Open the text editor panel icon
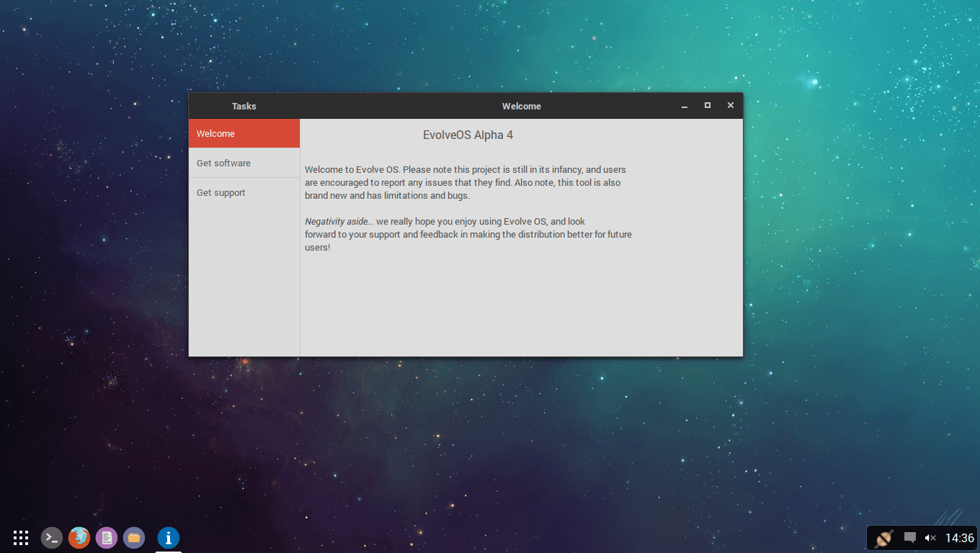 [x=107, y=538]
